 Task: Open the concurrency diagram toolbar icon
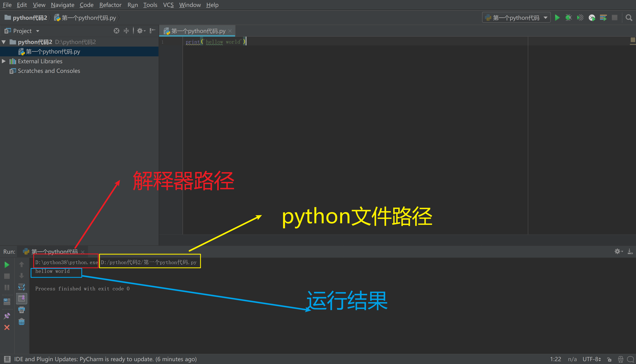[x=603, y=18]
